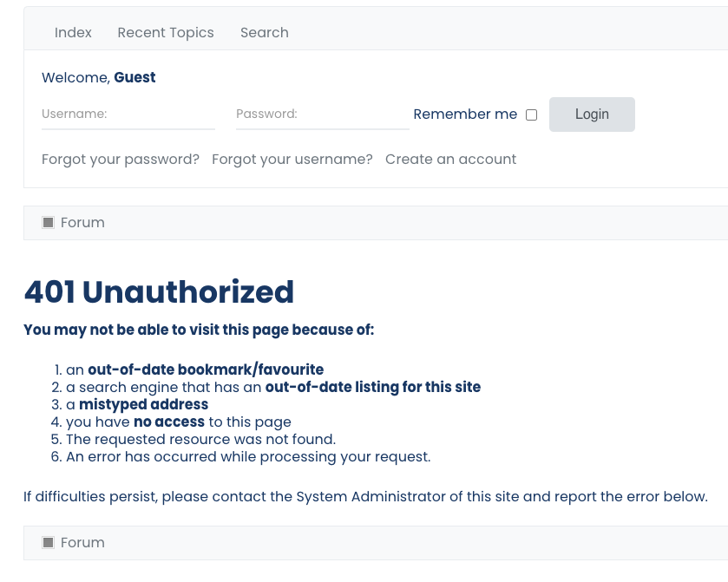
Task: Click the top Forum breadcrumb link
Action: coord(82,222)
